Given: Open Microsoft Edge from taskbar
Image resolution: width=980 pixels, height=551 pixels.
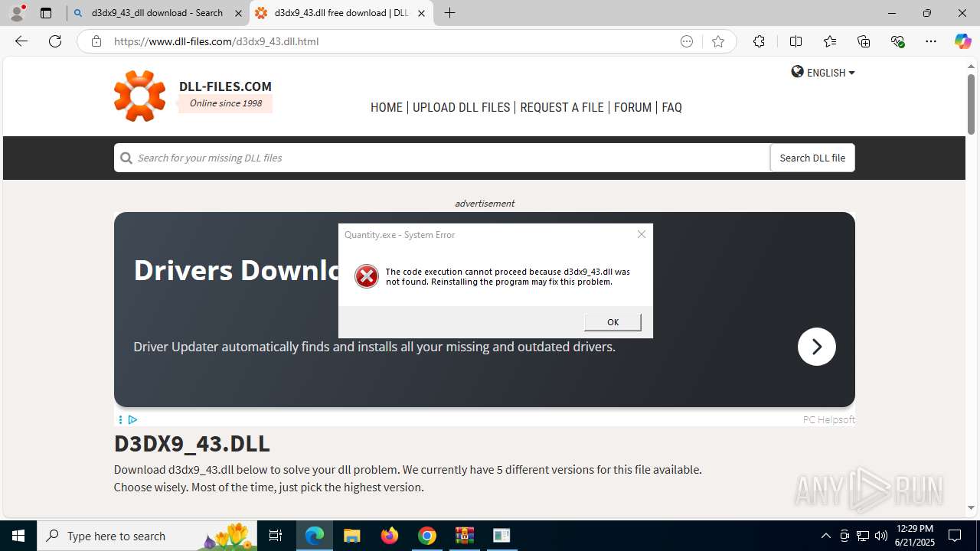Looking at the screenshot, I should pos(315,536).
